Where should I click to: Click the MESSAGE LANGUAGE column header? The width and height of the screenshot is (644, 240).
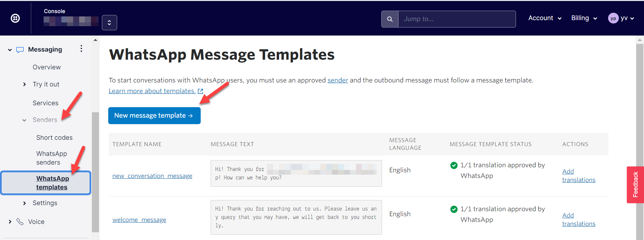click(405, 144)
